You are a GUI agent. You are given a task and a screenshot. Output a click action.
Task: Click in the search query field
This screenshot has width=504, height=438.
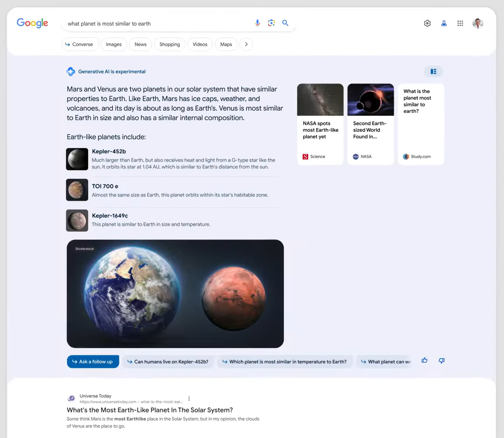pyautogui.click(x=157, y=23)
